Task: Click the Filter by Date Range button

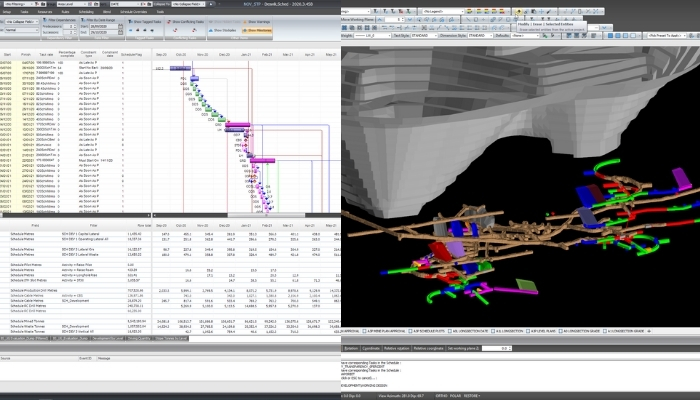Action: [98, 20]
